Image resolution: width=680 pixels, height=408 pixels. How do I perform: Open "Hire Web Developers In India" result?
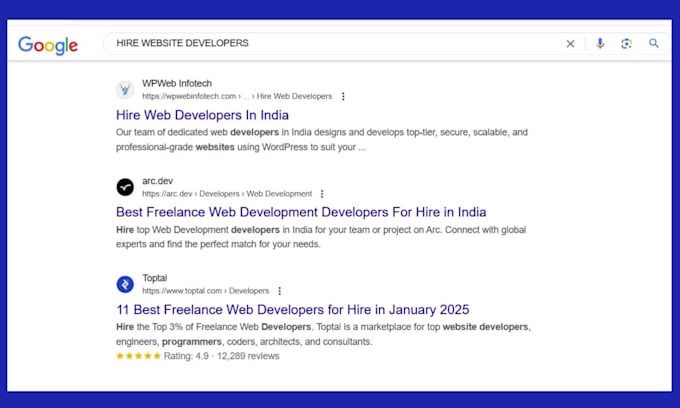pyautogui.click(x=209, y=115)
